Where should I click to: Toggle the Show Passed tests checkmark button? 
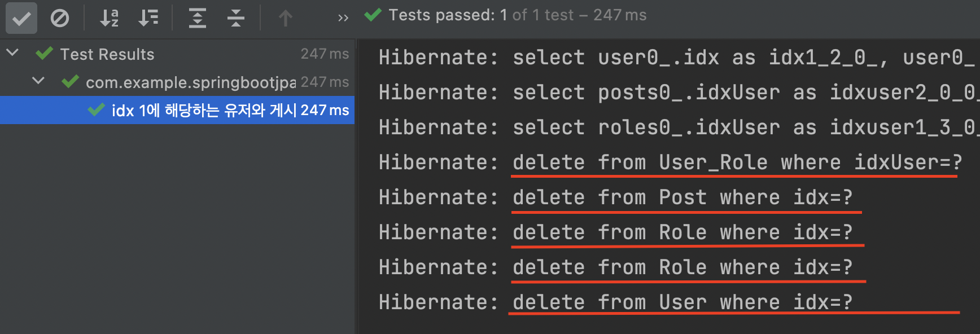pos(21,18)
